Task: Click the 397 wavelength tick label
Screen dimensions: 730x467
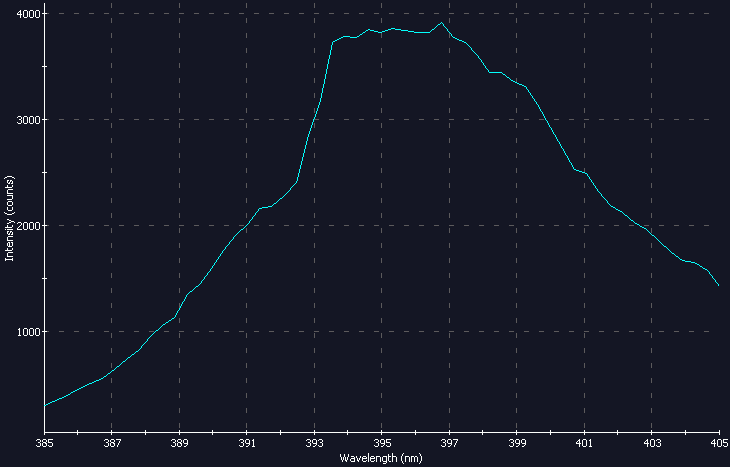Action: pyautogui.click(x=449, y=442)
